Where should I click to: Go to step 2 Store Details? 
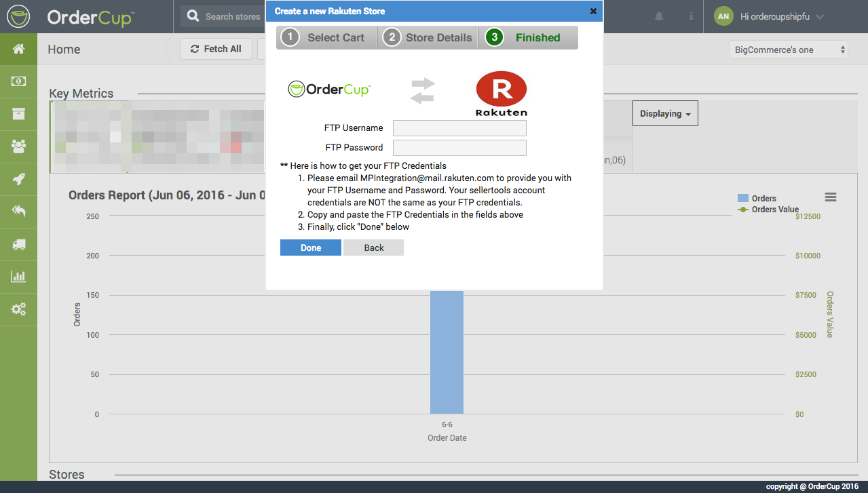coord(428,37)
